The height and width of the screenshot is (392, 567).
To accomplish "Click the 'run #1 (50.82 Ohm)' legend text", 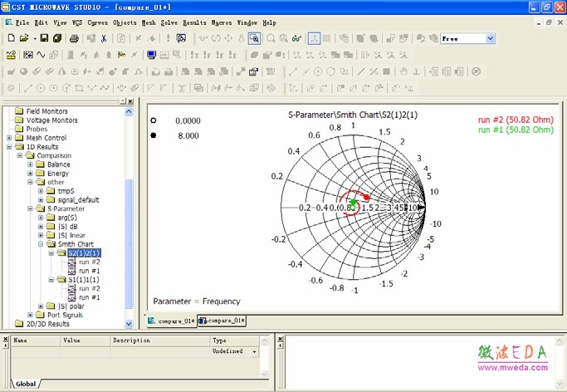I will tap(516, 130).
